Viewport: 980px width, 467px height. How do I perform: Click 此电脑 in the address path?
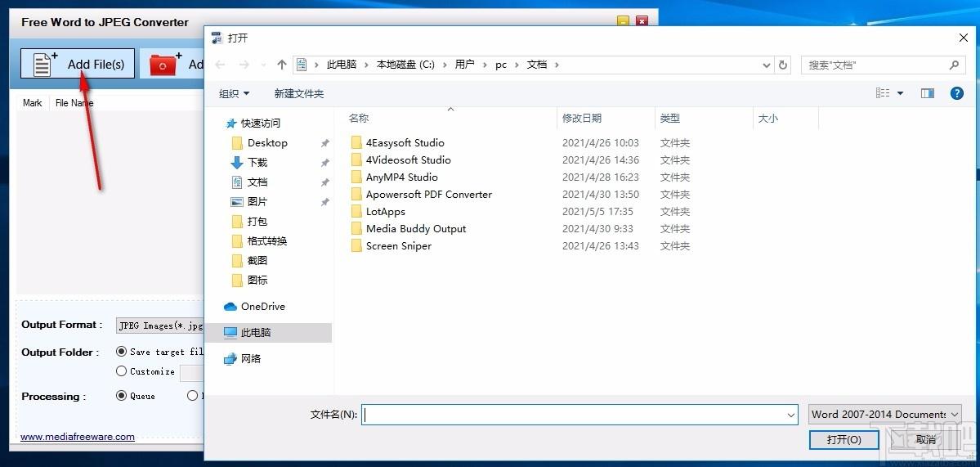click(x=342, y=65)
